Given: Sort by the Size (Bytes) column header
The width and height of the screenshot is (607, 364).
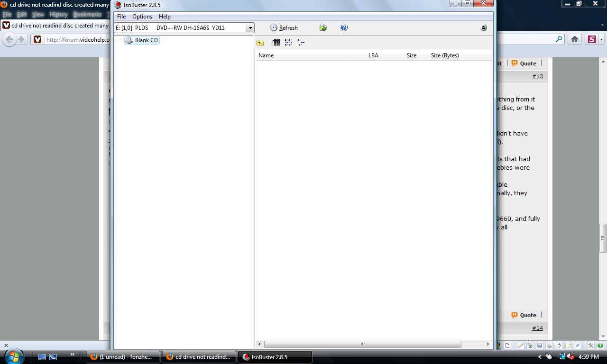Looking at the screenshot, I should click(x=440, y=55).
